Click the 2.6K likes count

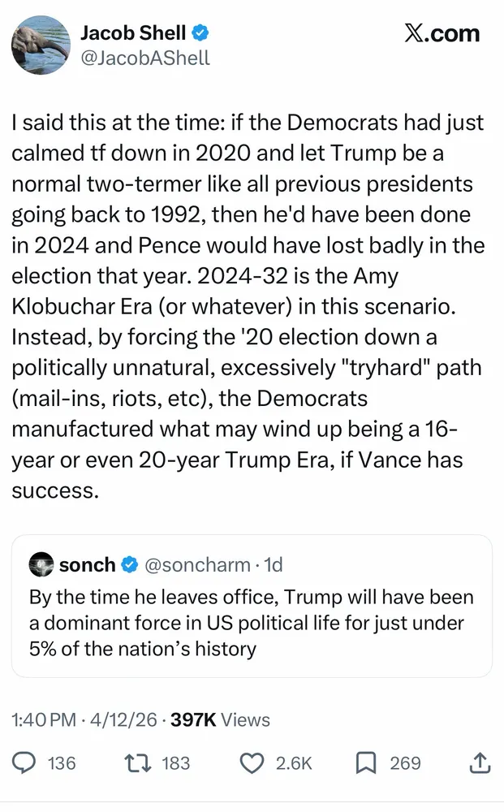click(294, 763)
